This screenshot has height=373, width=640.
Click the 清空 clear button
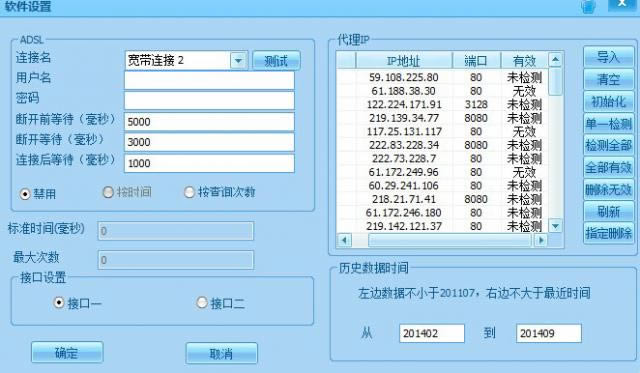tap(608, 79)
